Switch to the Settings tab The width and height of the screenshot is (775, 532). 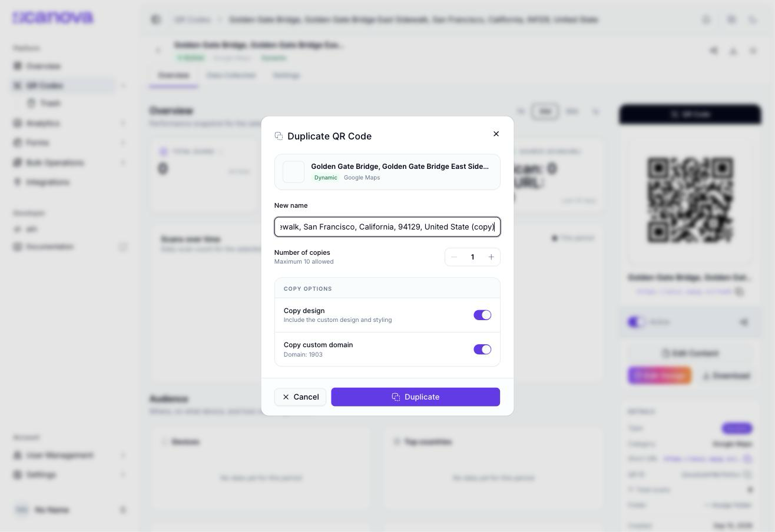pyautogui.click(x=286, y=75)
